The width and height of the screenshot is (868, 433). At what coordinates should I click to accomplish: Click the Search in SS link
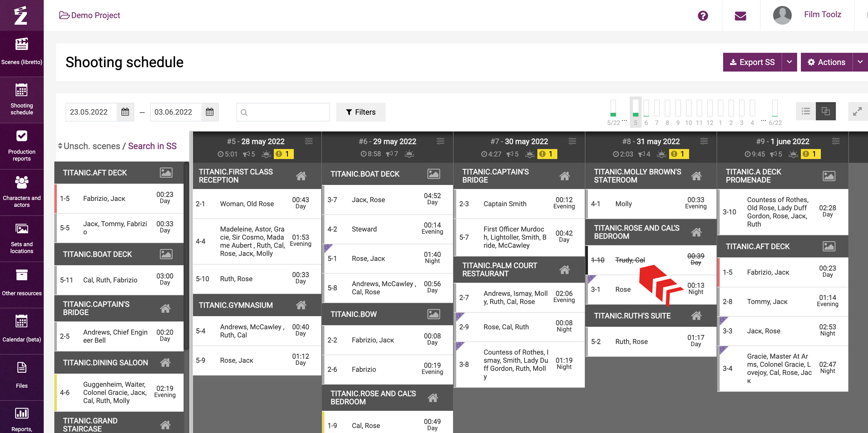click(x=152, y=146)
